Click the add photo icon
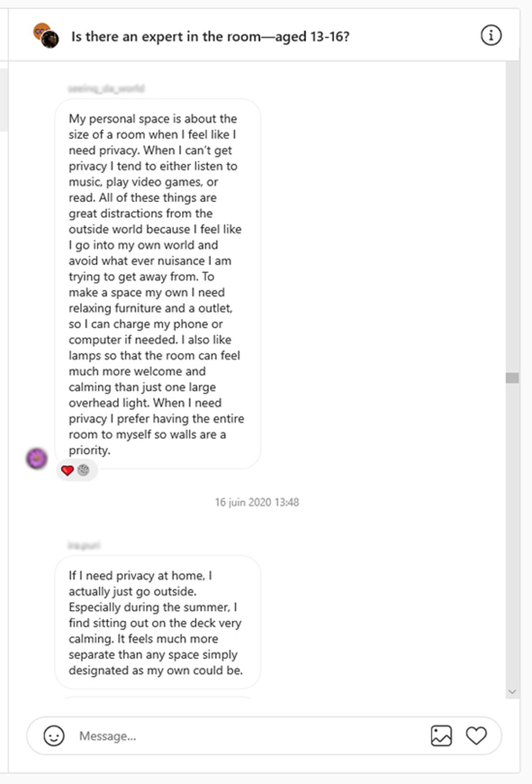The width and height of the screenshot is (532, 784). (x=441, y=736)
